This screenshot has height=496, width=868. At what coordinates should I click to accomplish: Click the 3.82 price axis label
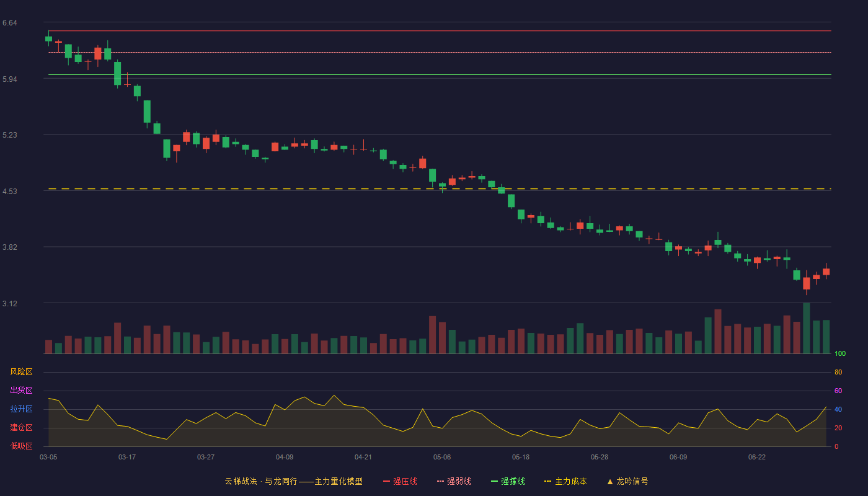[10, 247]
